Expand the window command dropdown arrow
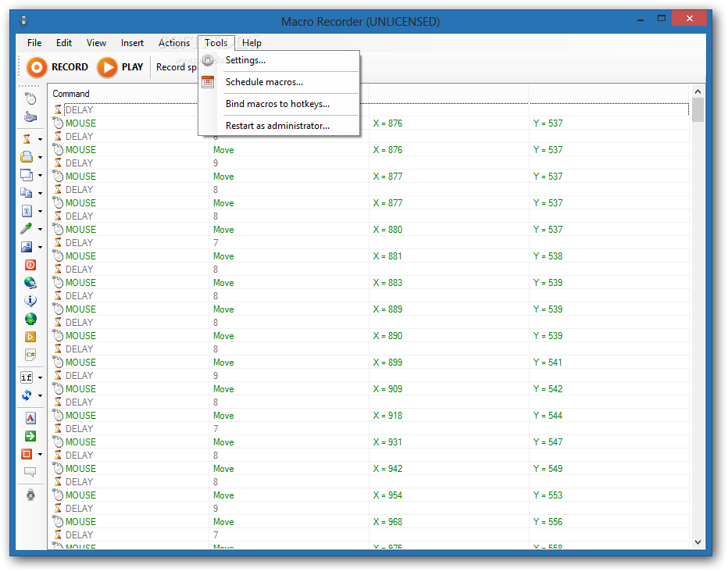 tap(40, 176)
